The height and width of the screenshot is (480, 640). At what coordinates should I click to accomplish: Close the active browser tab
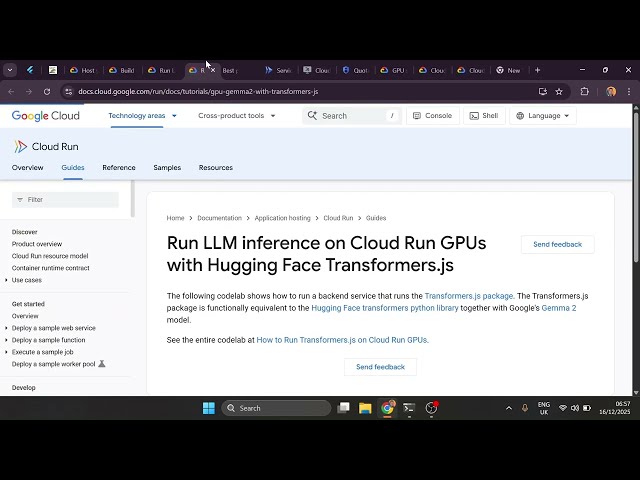click(213, 70)
